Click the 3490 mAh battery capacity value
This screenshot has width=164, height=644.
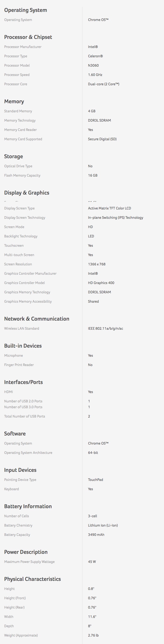point(96,534)
